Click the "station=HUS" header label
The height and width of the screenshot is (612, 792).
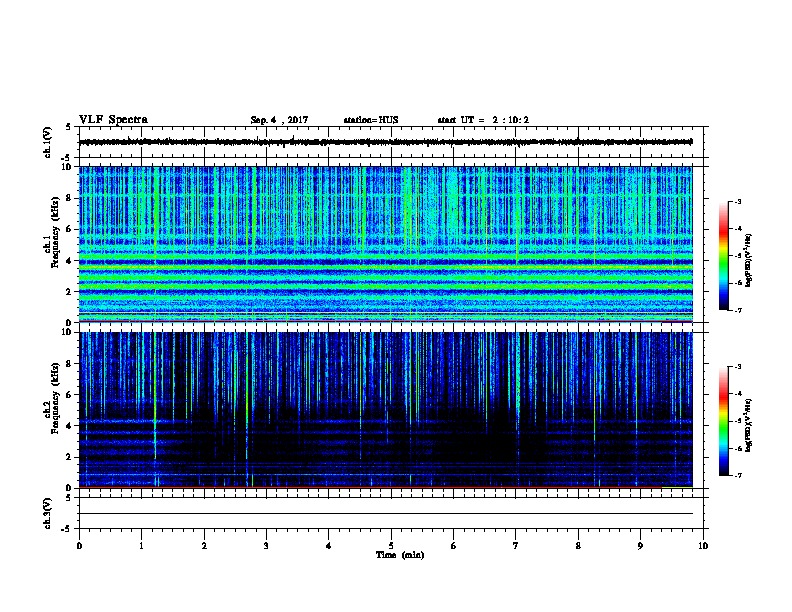371,120
